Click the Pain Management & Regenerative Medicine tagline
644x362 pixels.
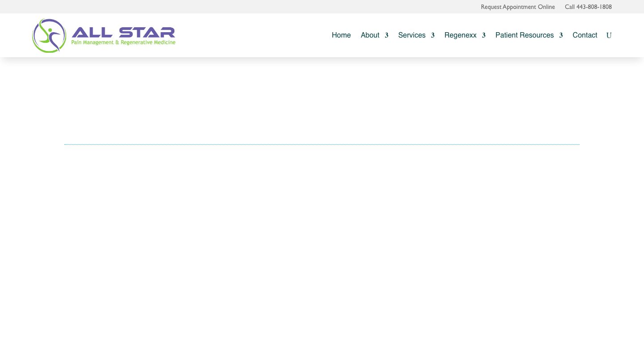[x=123, y=42]
